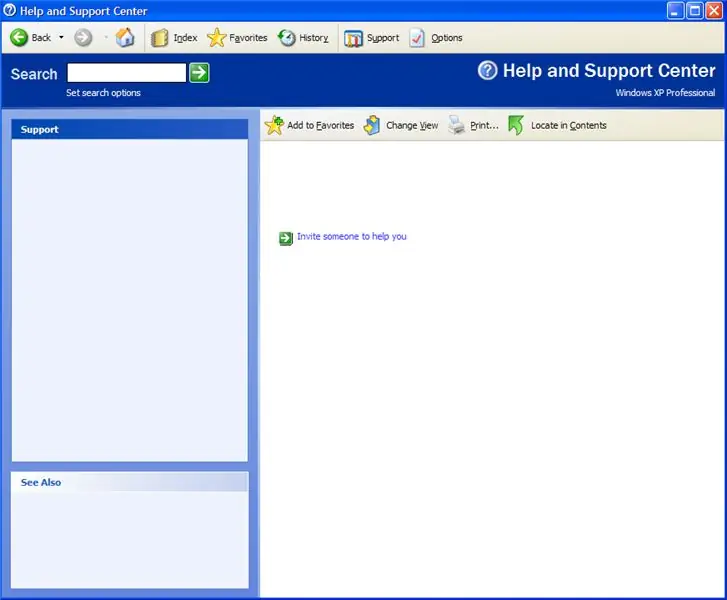Screen dimensions: 727x600
Task: Open Invite someone to help you link
Action: pyautogui.click(x=352, y=236)
